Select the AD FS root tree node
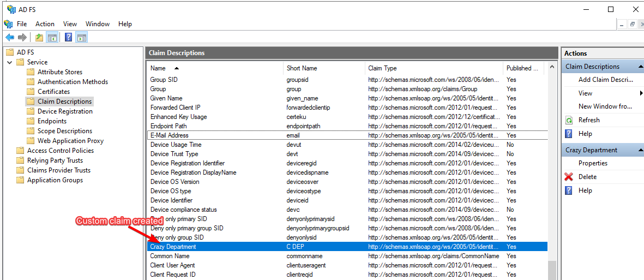The image size is (644, 280). pos(26,52)
